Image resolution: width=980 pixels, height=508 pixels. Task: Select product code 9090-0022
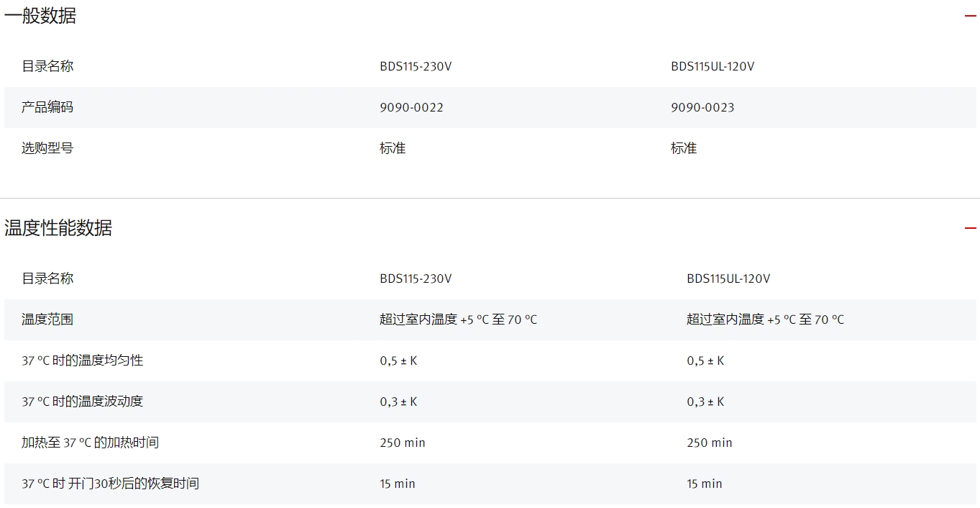pos(411,107)
